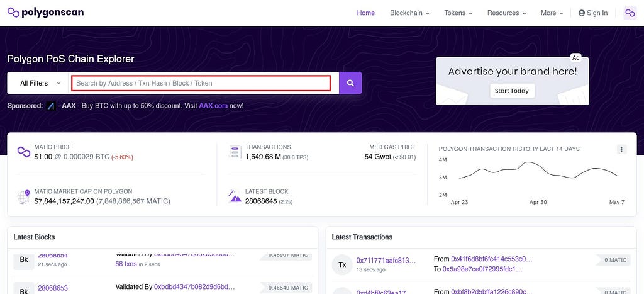This screenshot has width=644, height=294.
Task: Click the Ad label badge
Action: pyautogui.click(x=576, y=58)
